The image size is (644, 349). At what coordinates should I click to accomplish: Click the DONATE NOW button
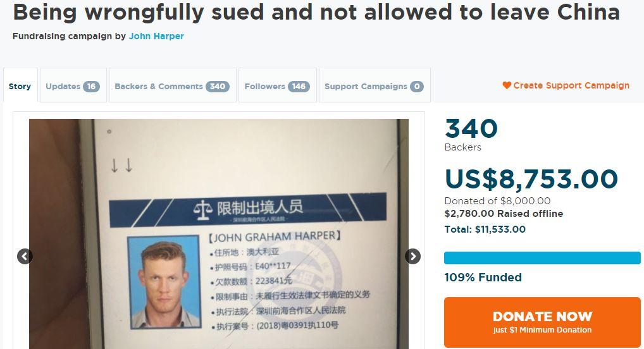coord(542,322)
